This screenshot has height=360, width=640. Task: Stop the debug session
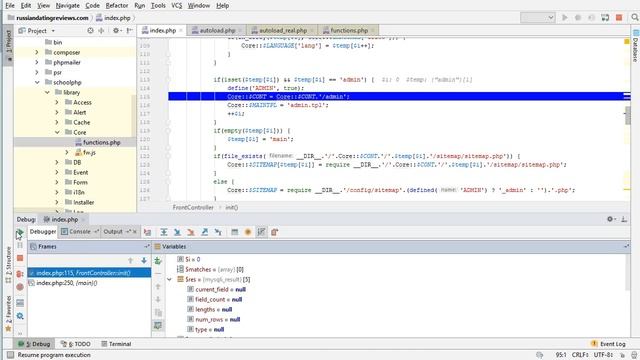20,258
